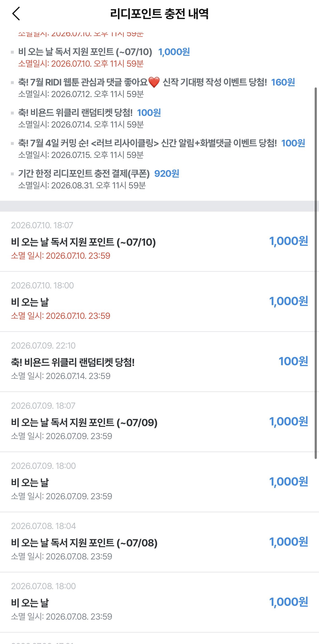The height and width of the screenshot is (644, 319).
Task: Click the 리디포인트 충전 내역 page title
Action: [x=159, y=14]
